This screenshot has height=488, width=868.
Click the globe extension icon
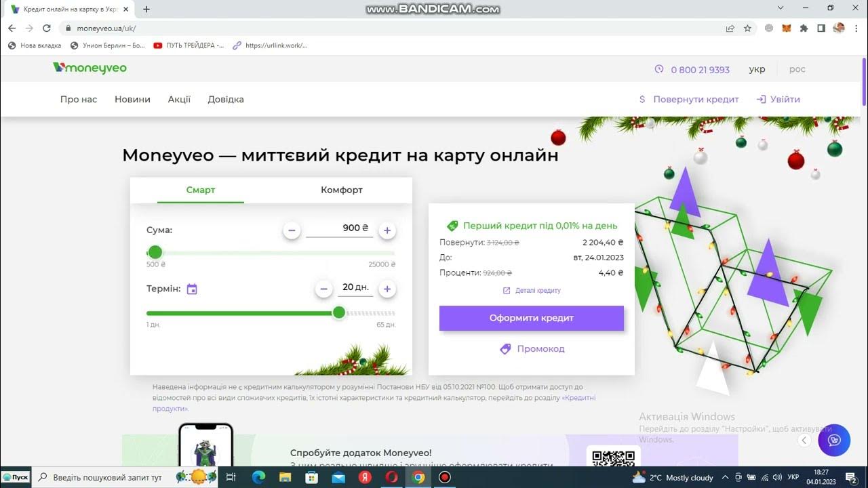[x=769, y=28]
